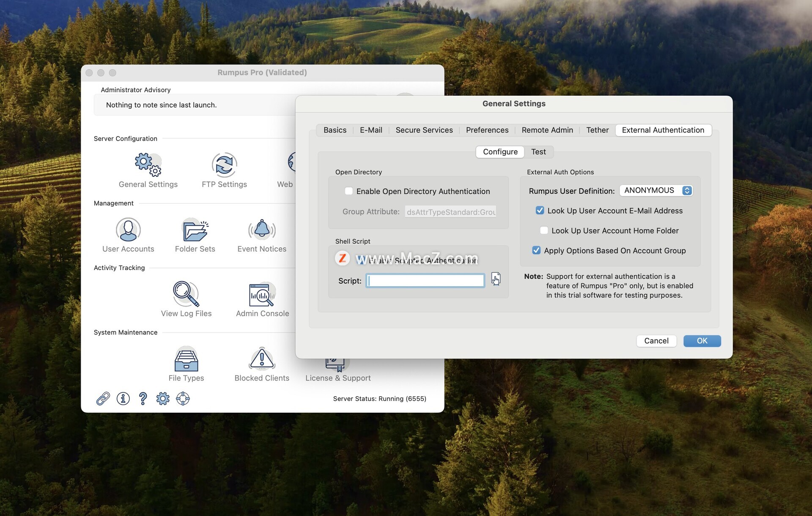
Task: Click the License & Support label
Action: [x=338, y=378]
